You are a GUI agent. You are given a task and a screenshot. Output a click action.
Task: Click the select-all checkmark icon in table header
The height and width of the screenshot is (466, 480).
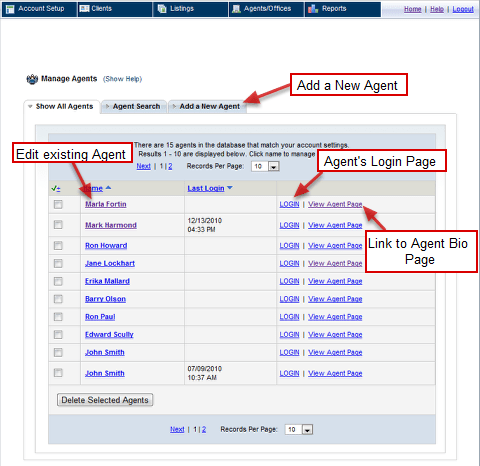[56, 189]
